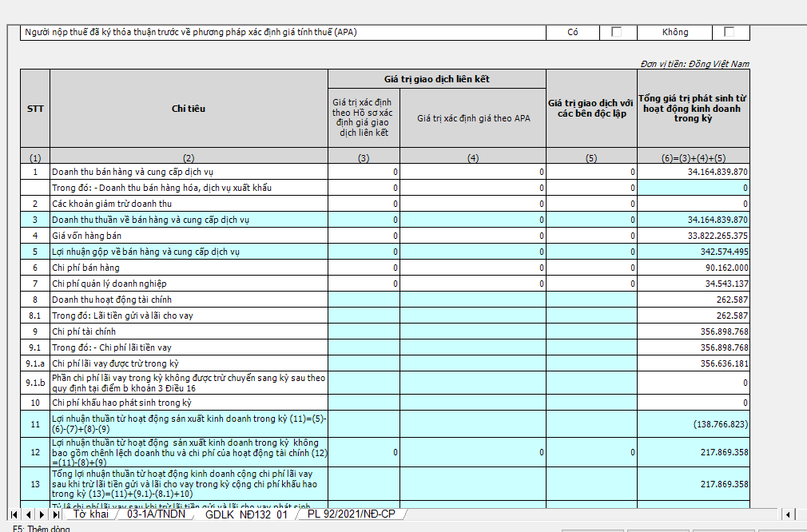Viewport: 807px width, 532px height.
Task: Click the next sheet navigation arrow
Action: tap(42, 514)
